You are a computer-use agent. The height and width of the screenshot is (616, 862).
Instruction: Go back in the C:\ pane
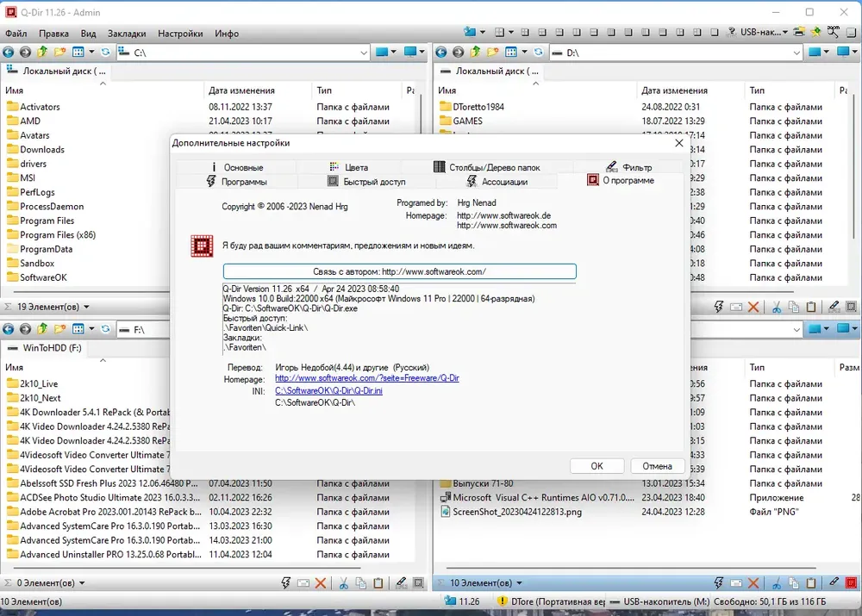9,53
